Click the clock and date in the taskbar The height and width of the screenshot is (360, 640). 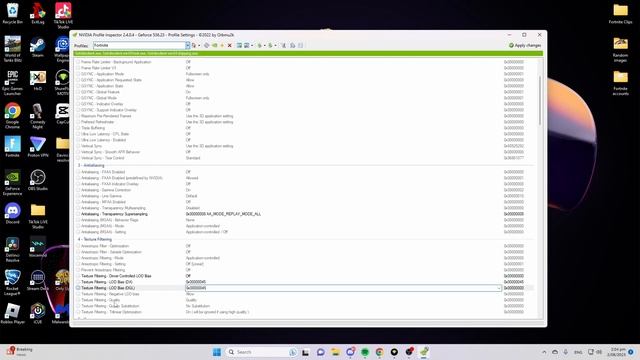point(616,352)
